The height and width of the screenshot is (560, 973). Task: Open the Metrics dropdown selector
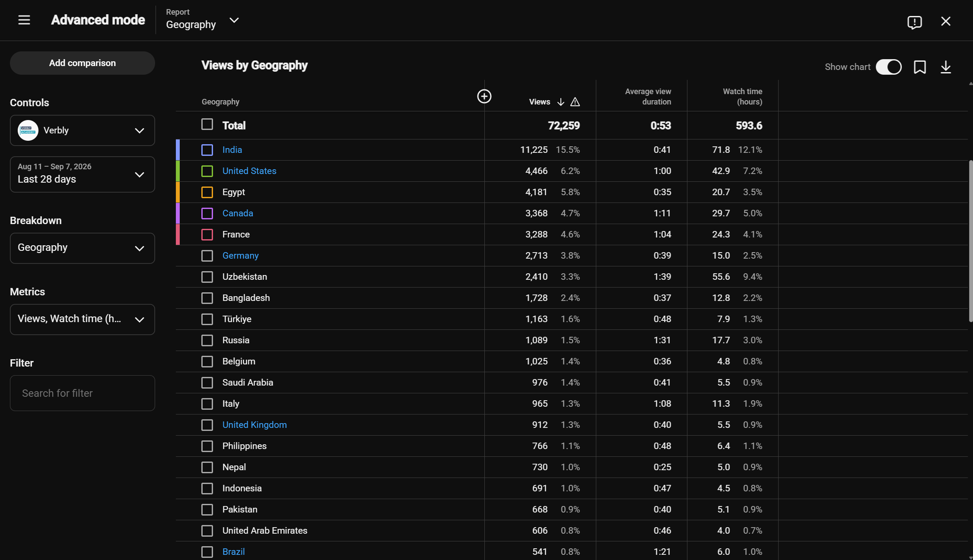pos(83,320)
